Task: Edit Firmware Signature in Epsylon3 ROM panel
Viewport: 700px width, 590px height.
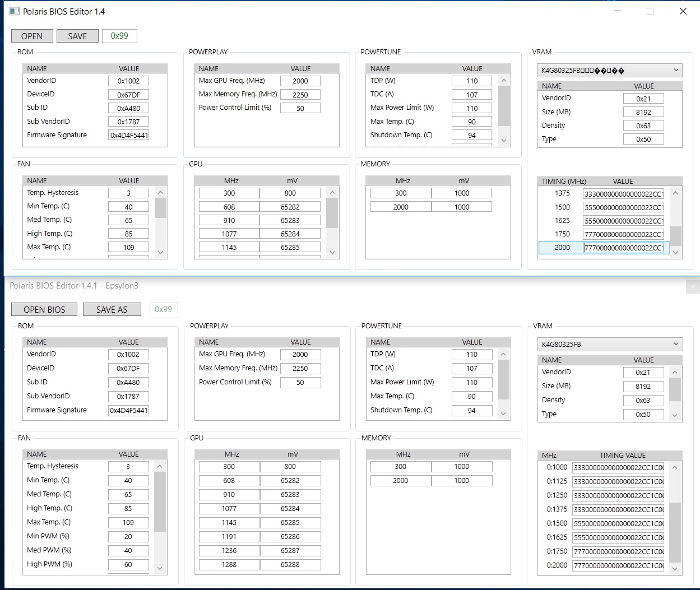Action: coord(128,410)
